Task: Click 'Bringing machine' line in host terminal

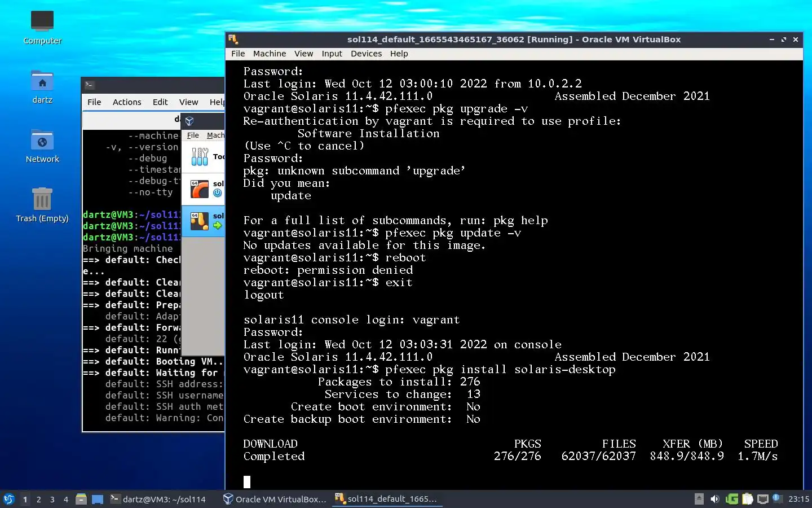Action: 128,248
